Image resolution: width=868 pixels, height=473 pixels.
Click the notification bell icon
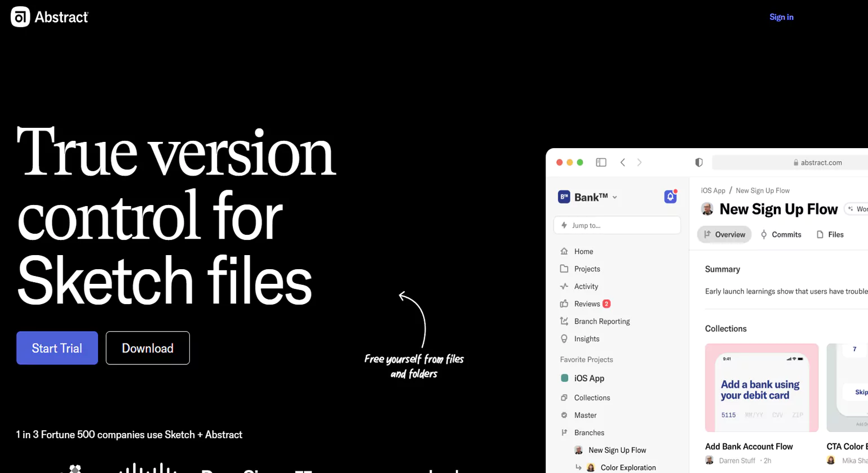670,197
